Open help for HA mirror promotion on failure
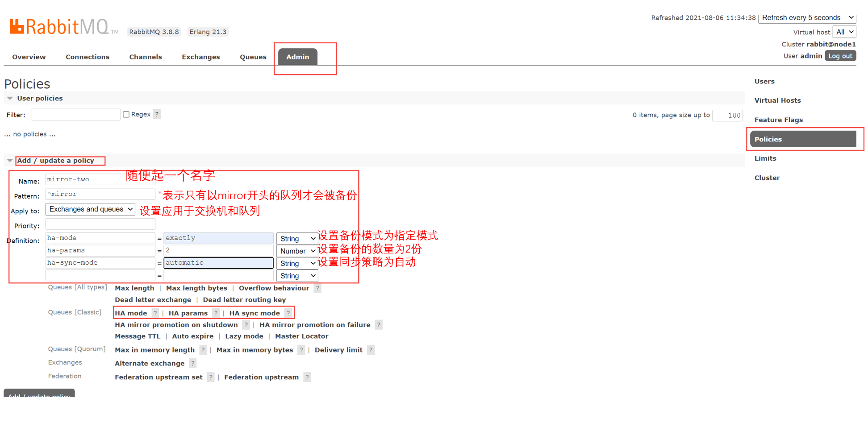The height and width of the screenshot is (427, 868). click(x=379, y=325)
